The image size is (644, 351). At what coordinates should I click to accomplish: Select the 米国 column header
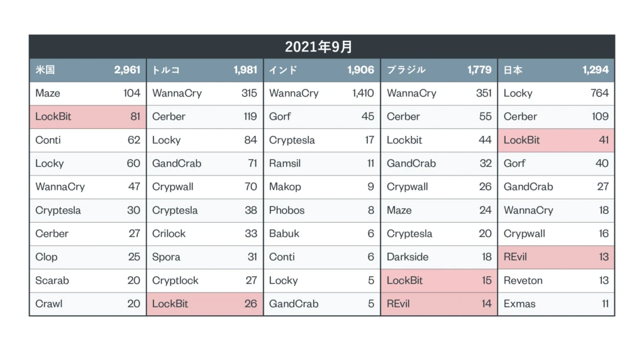pyautogui.click(x=46, y=70)
